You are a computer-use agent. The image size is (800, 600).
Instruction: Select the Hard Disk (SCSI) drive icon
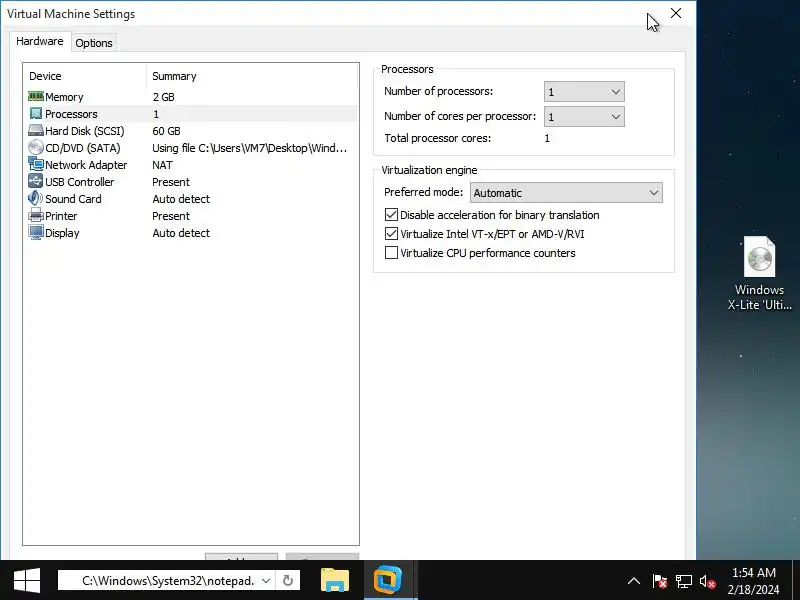click(x=36, y=131)
